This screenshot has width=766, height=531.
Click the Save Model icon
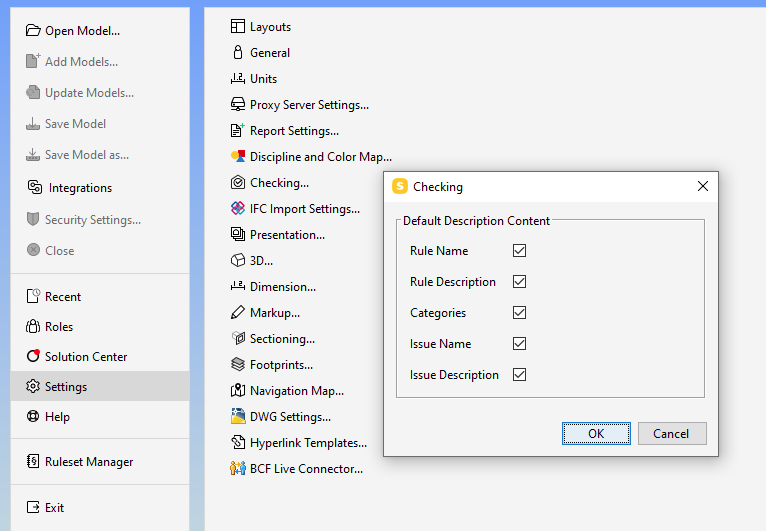(x=33, y=124)
